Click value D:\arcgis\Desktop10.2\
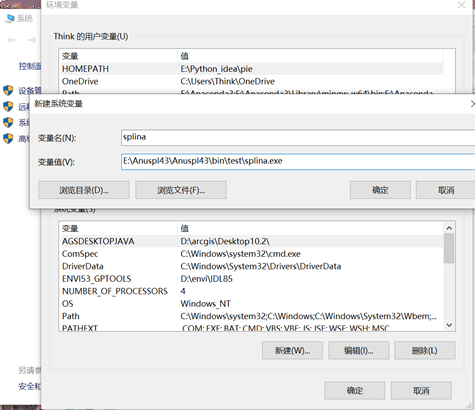The height and width of the screenshot is (410, 475). 225,241
